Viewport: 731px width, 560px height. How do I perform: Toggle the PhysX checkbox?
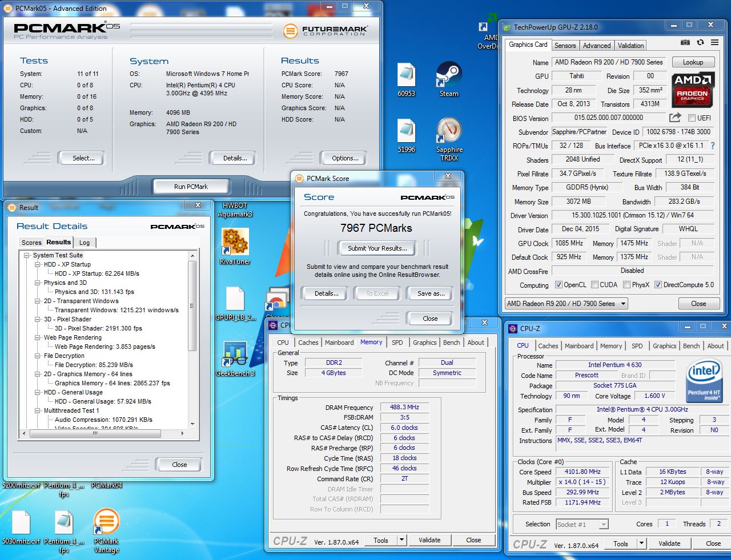coord(627,285)
